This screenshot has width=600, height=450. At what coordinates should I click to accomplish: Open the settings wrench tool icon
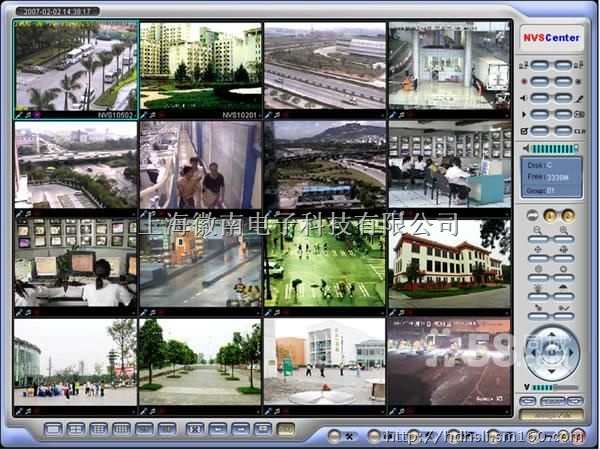tap(347, 435)
